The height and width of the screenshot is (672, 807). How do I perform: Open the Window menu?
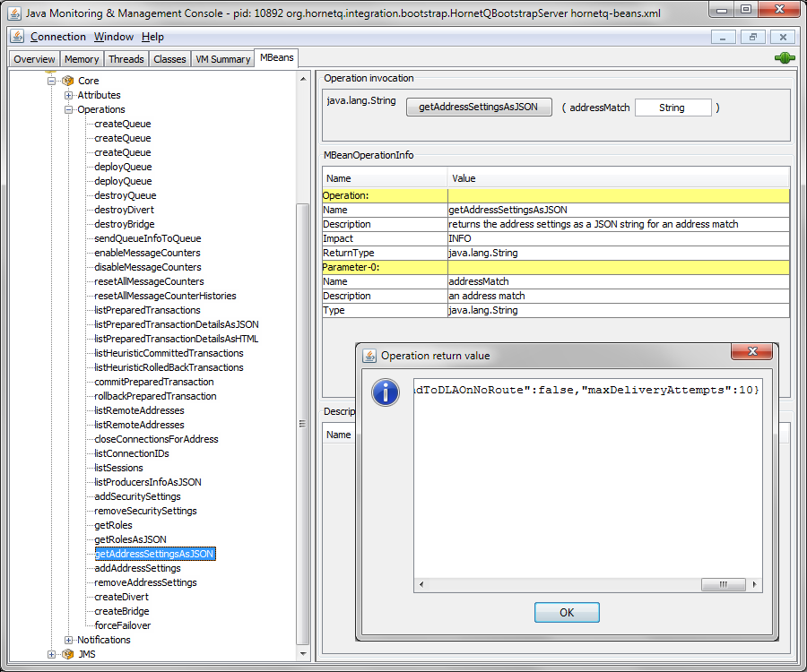(x=114, y=37)
